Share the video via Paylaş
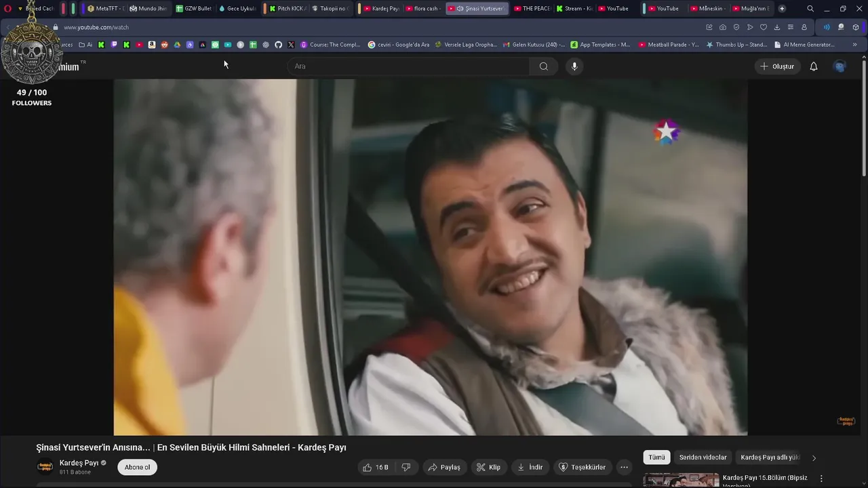This screenshot has height=488, width=868. coord(444,467)
